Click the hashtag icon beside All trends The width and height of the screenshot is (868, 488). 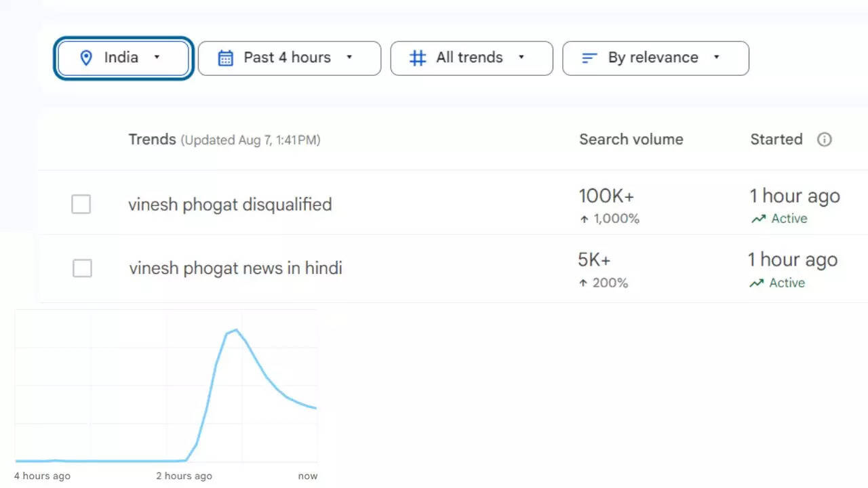(418, 58)
